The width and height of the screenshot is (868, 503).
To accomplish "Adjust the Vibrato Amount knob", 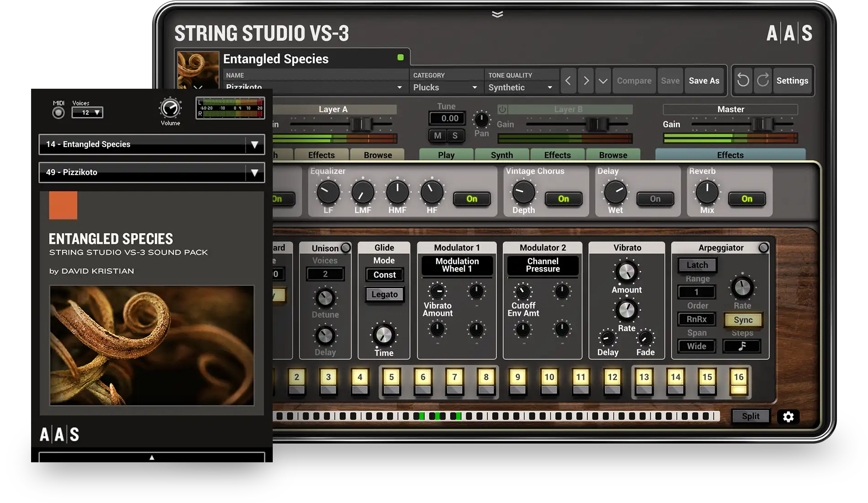I will click(626, 272).
